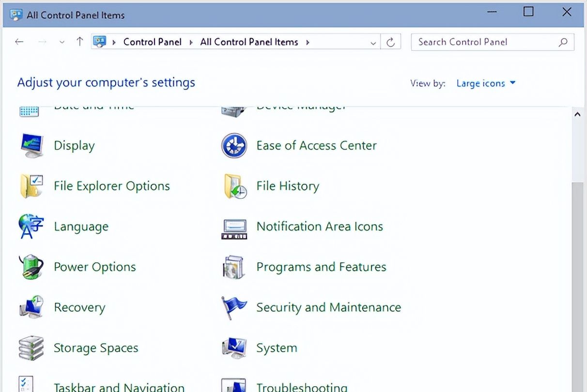Click the Security and Maintenance flag icon

point(234,308)
